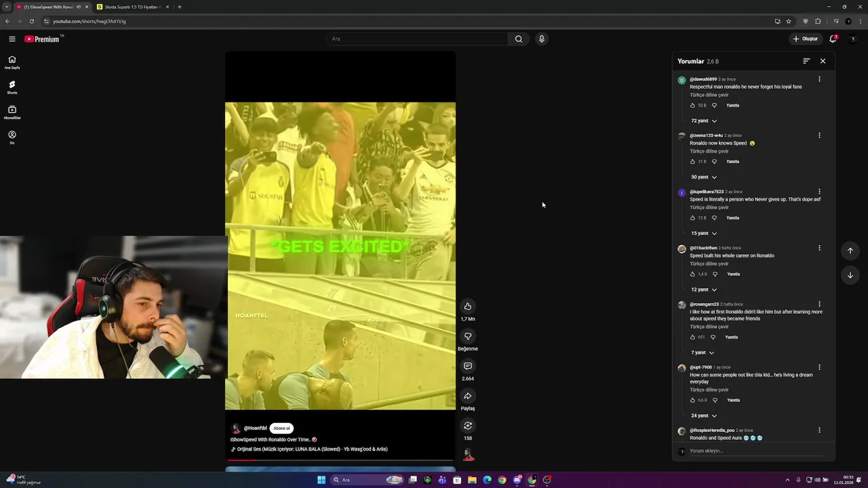Close the Skoda Superb tab
This screenshot has width=868, height=488.
click(167, 7)
